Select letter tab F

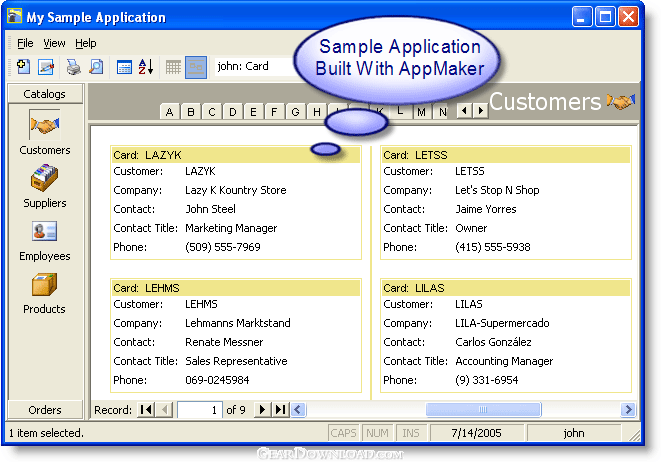[x=274, y=112]
